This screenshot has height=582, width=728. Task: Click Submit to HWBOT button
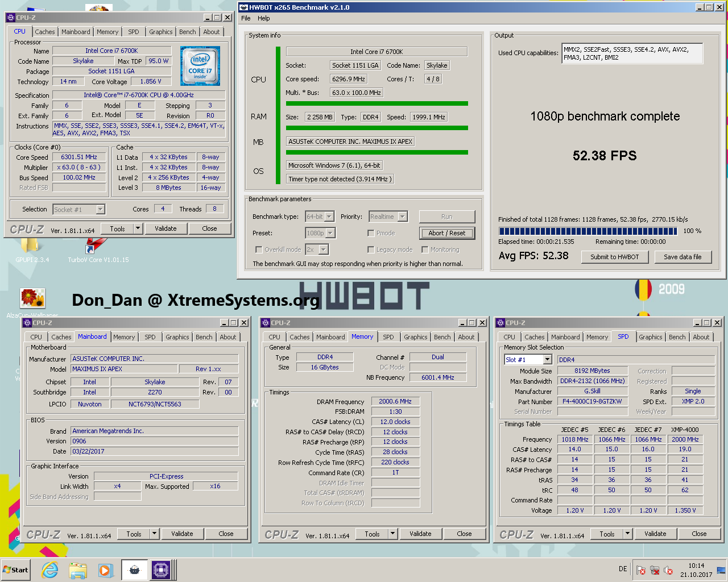click(x=615, y=257)
